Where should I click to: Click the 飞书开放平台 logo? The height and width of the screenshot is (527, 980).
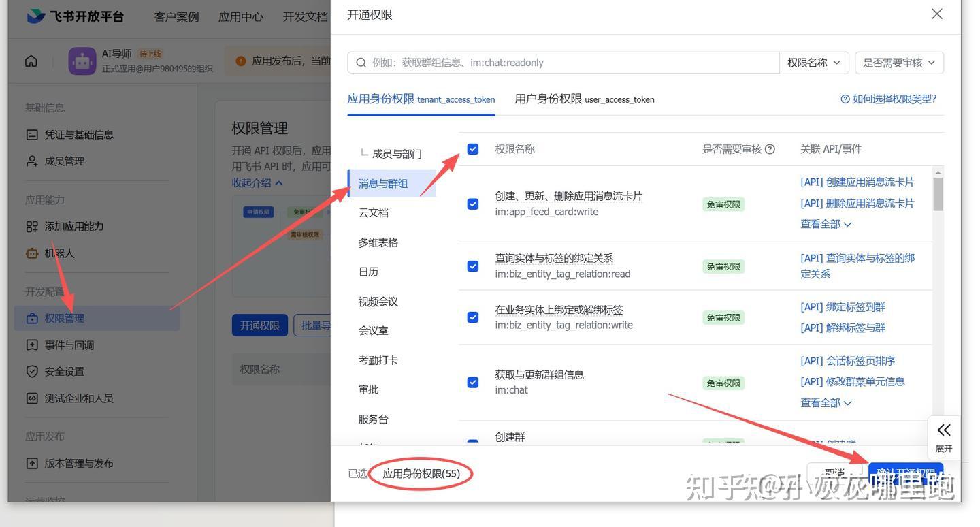tap(76, 16)
